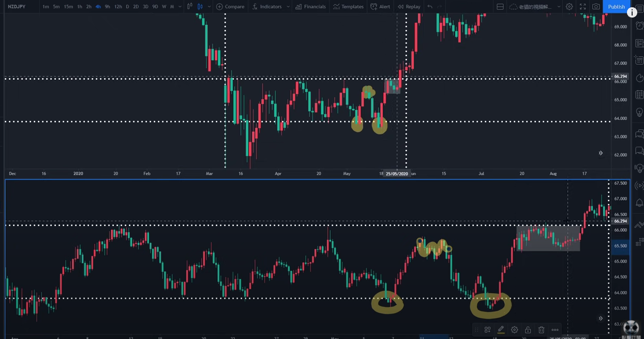
Task: Select the 1D timeframe
Action: (x=128, y=7)
